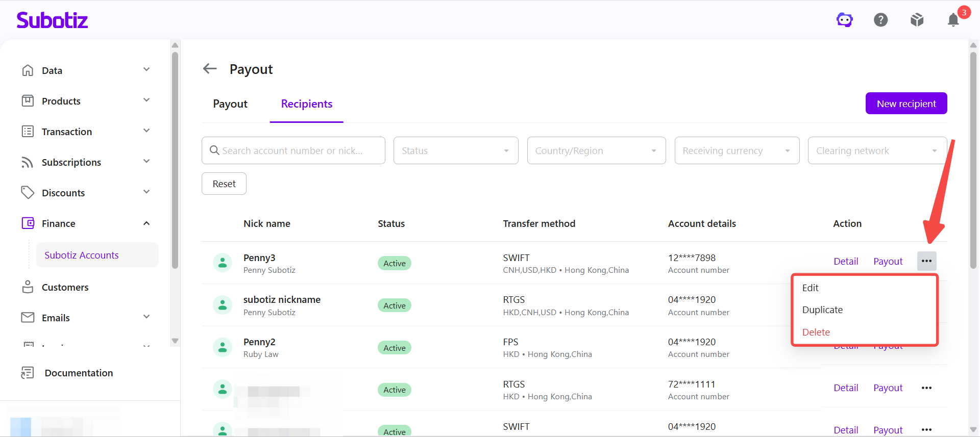Click the Documentation icon
This screenshot has height=437, width=980.
(28, 373)
